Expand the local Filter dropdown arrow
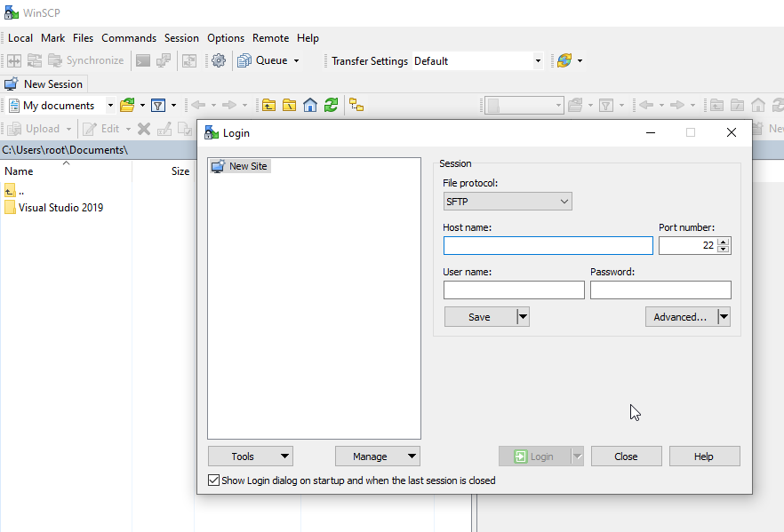The height and width of the screenshot is (532, 784). click(173, 106)
